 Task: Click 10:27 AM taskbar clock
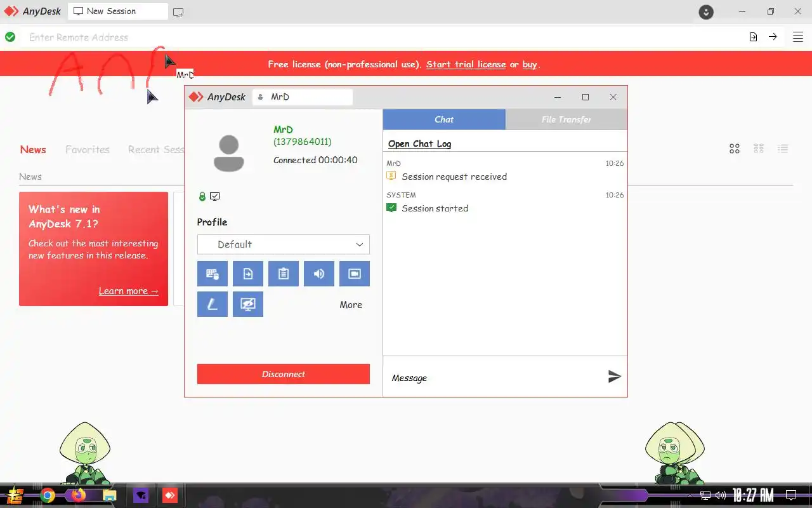[753, 495]
